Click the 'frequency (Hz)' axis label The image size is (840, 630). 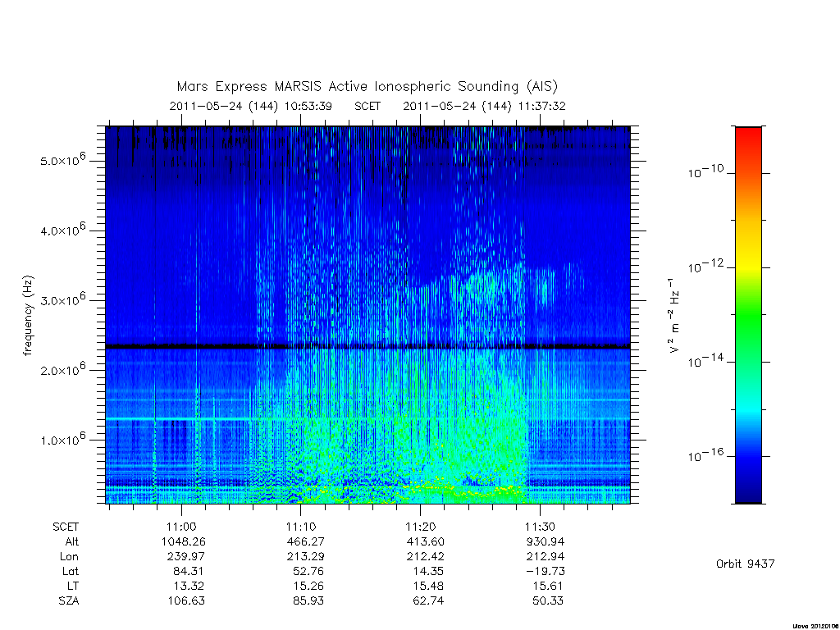coord(29,316)
